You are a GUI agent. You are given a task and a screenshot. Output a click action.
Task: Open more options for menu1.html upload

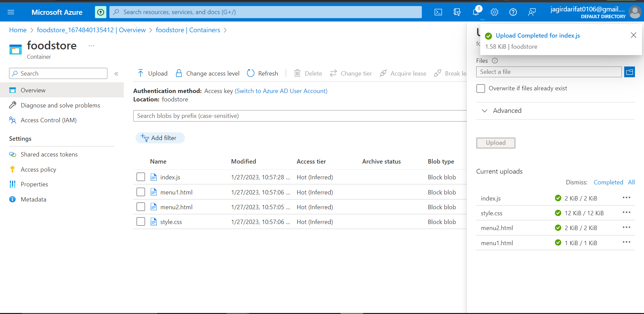point(627,242)
